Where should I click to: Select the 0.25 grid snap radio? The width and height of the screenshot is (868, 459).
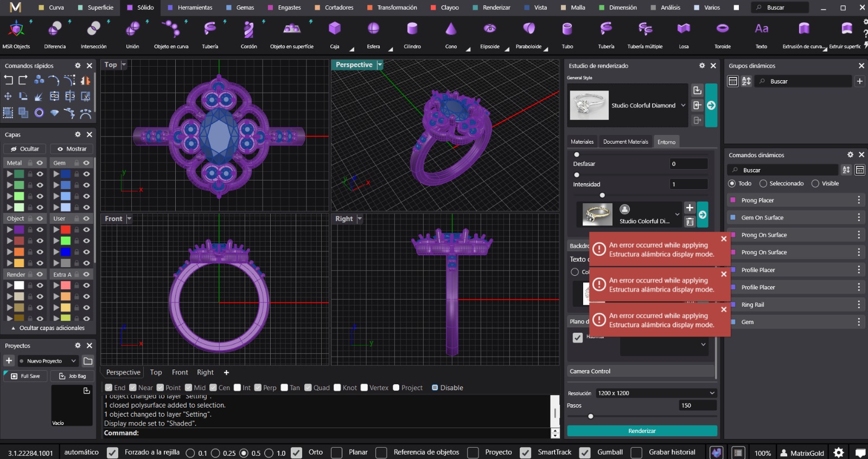[215, 453]
